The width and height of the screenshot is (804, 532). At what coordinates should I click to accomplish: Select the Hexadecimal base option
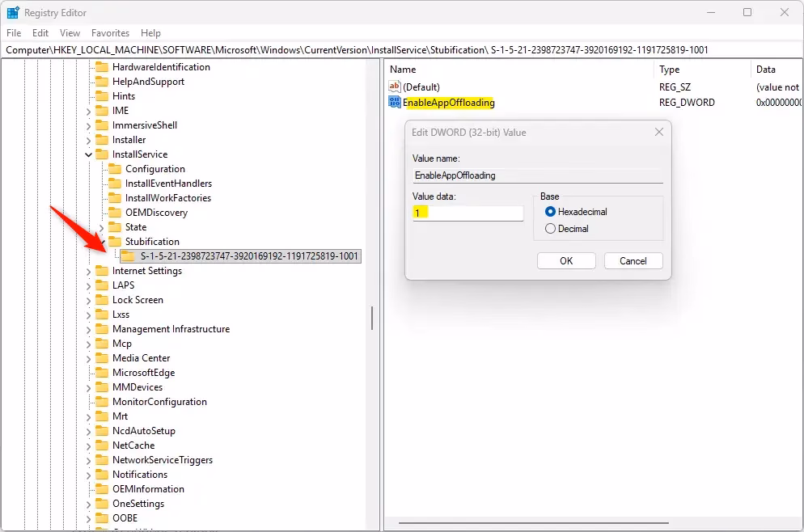[x=551, y=212]
